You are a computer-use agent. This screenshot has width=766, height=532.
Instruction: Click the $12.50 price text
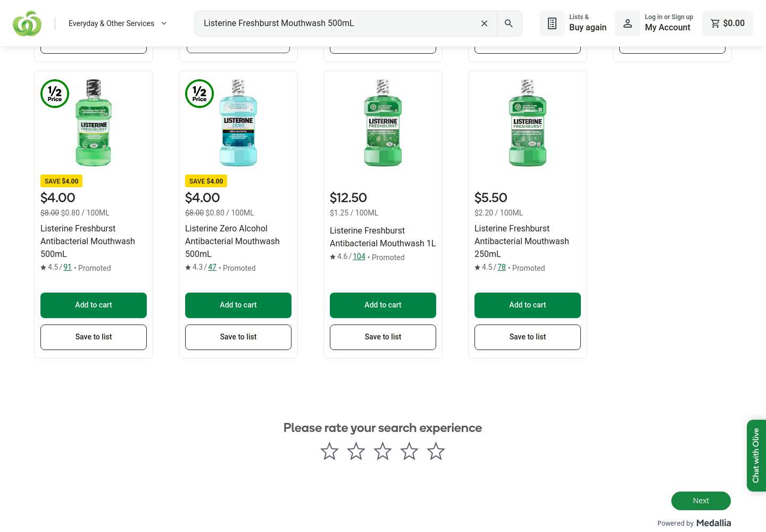[348, 198]
